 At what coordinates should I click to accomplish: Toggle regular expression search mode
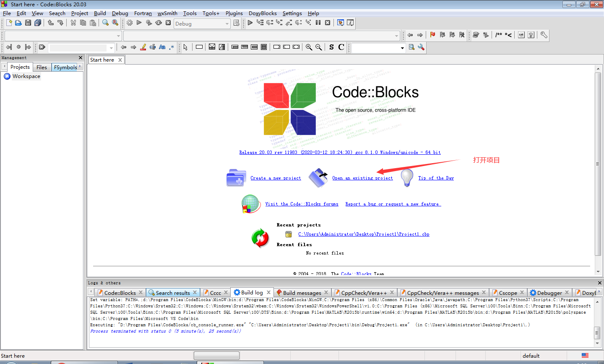[171, 47]
